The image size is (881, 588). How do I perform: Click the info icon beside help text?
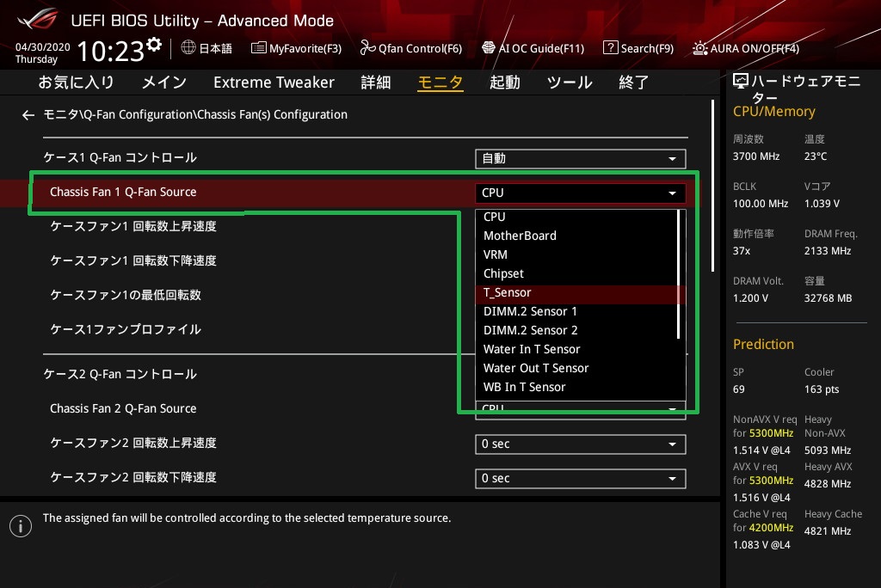coord(21,525)
